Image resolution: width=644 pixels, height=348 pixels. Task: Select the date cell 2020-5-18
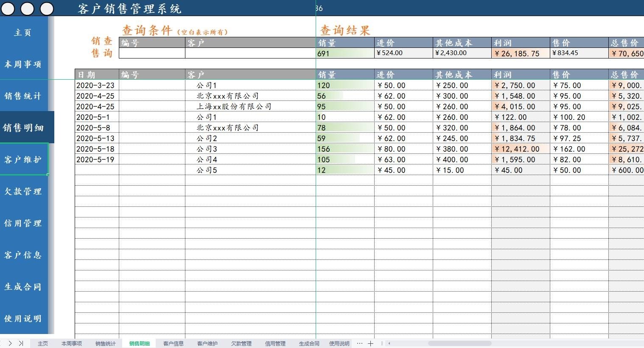point(97,149)
